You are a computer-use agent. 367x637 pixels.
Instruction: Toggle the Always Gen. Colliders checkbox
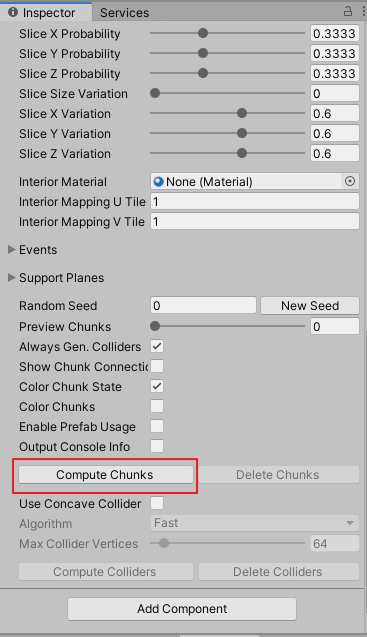click(157, 347)
